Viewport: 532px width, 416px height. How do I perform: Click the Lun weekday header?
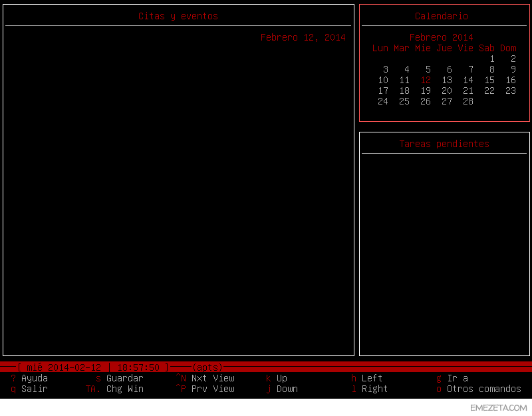[380, 48]
